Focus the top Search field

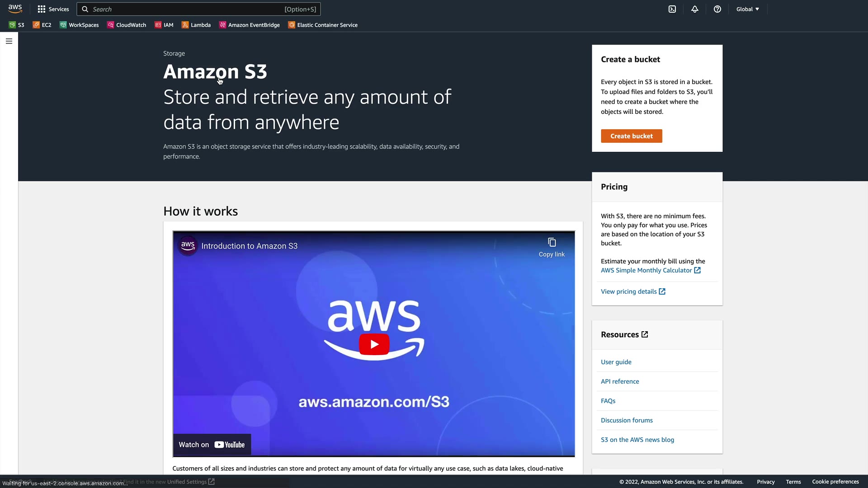tap(198, 9)
